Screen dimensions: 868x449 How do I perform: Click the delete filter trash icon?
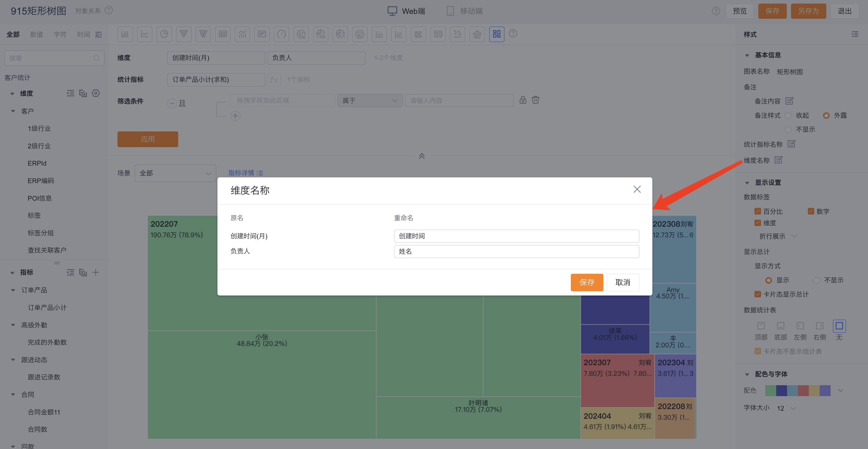[535, 100]
